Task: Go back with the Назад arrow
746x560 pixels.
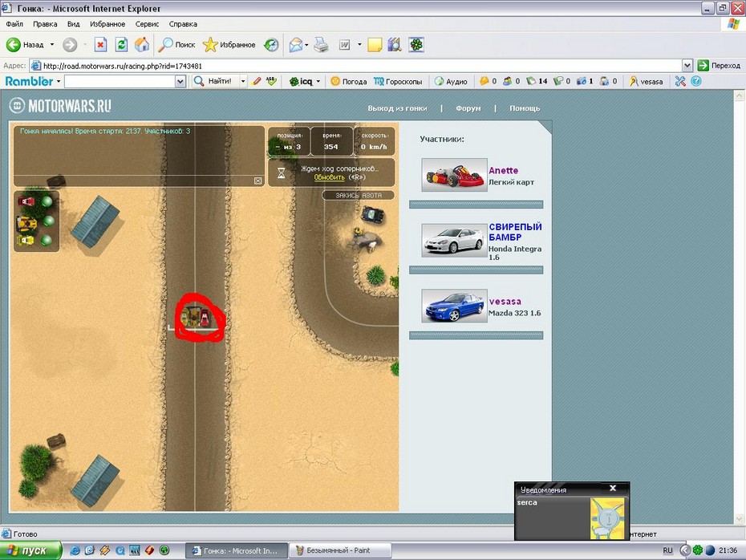Action: (25, 45)
